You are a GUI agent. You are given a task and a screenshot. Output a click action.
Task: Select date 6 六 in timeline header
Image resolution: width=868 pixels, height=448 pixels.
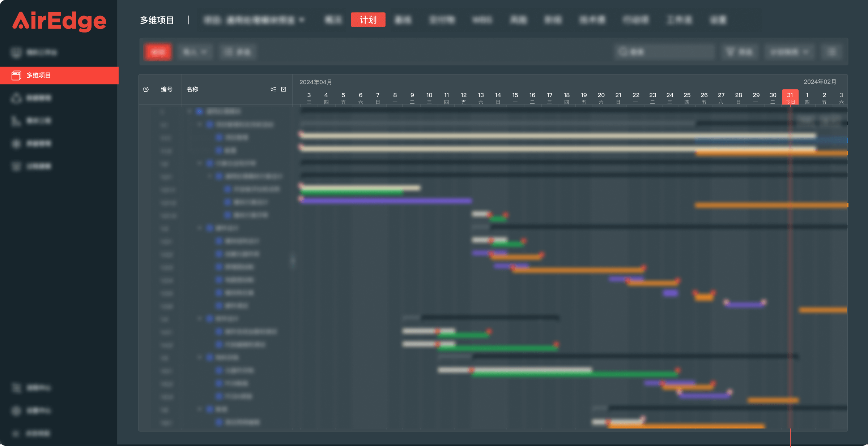pos(361,98)
